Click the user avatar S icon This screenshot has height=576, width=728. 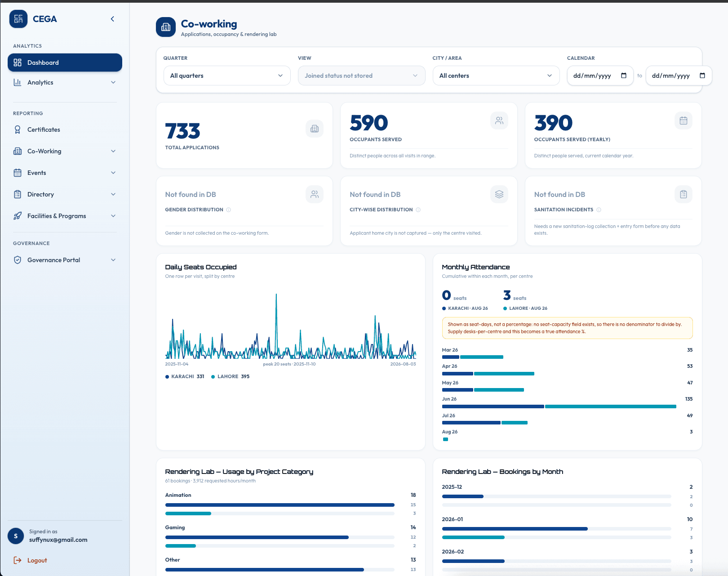coord(16,536)
